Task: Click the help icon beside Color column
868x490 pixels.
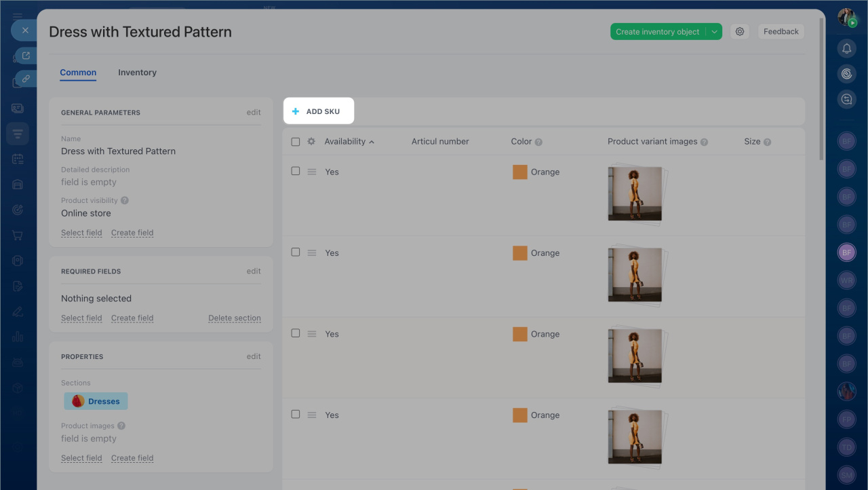Action: click(538, 143)
